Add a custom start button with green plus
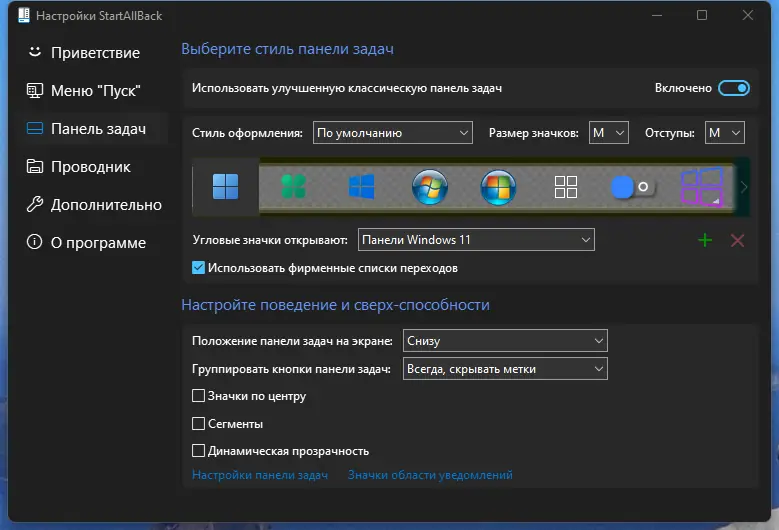Image resolution: width=779 pixels, height=530 pixels. (705, 240)
